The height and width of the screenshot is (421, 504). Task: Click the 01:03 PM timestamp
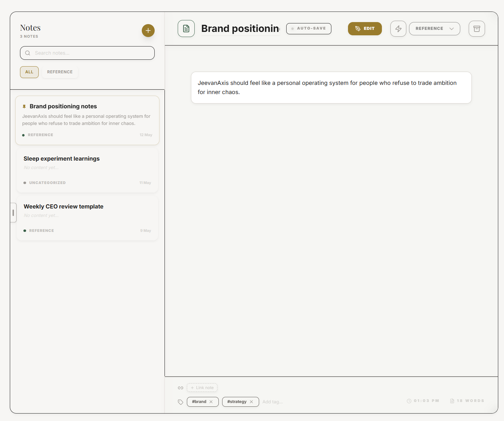[423, 401]
